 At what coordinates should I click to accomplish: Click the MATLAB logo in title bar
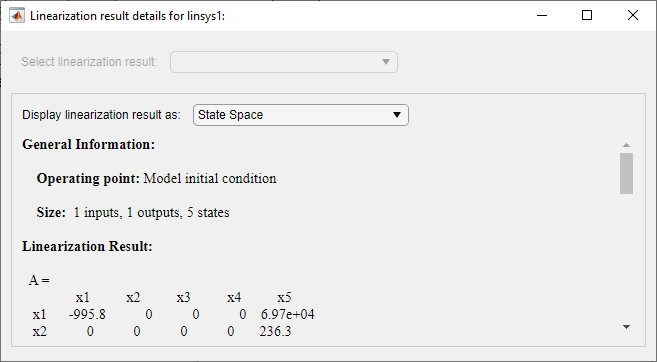coord(17,16)
